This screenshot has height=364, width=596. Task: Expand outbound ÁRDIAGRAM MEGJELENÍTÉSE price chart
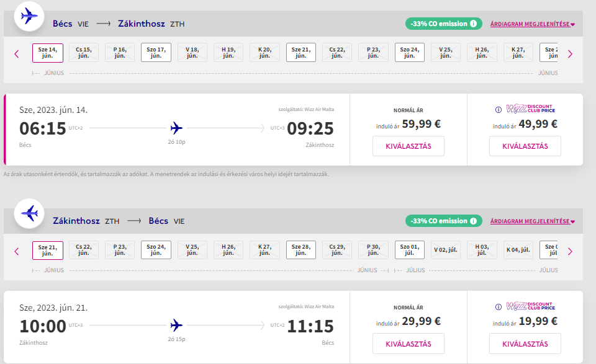[x=532, y=24]
